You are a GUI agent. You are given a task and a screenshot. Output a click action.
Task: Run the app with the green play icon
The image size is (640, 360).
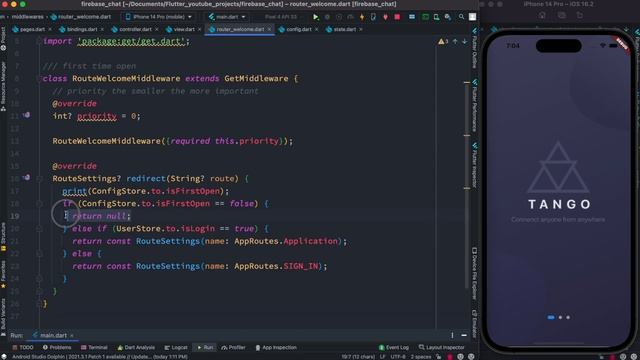pyautogui.click(x=315, y=17)
